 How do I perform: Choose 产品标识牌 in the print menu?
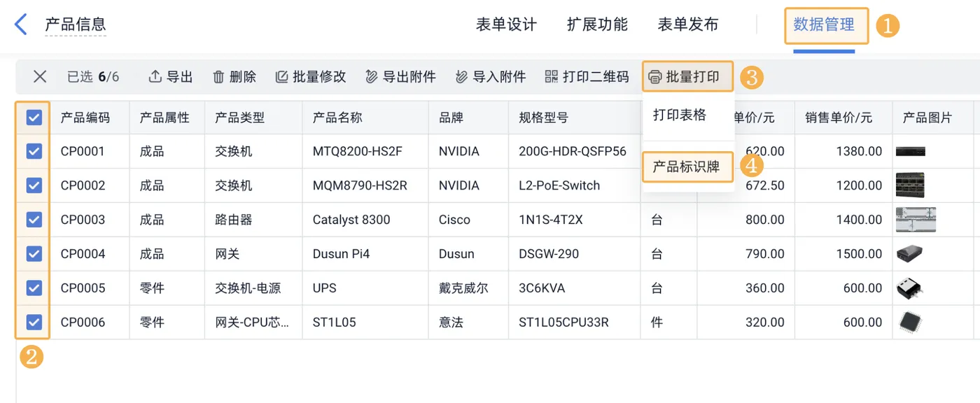686,167
